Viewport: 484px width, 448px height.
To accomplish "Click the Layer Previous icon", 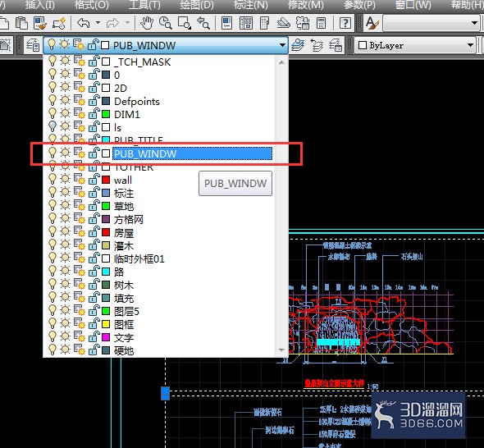I will coord(317,45).
